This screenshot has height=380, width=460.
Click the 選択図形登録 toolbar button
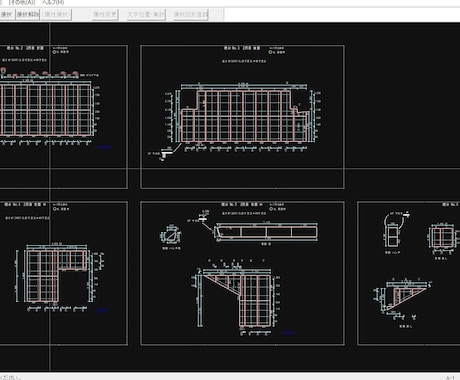[191, 15]
